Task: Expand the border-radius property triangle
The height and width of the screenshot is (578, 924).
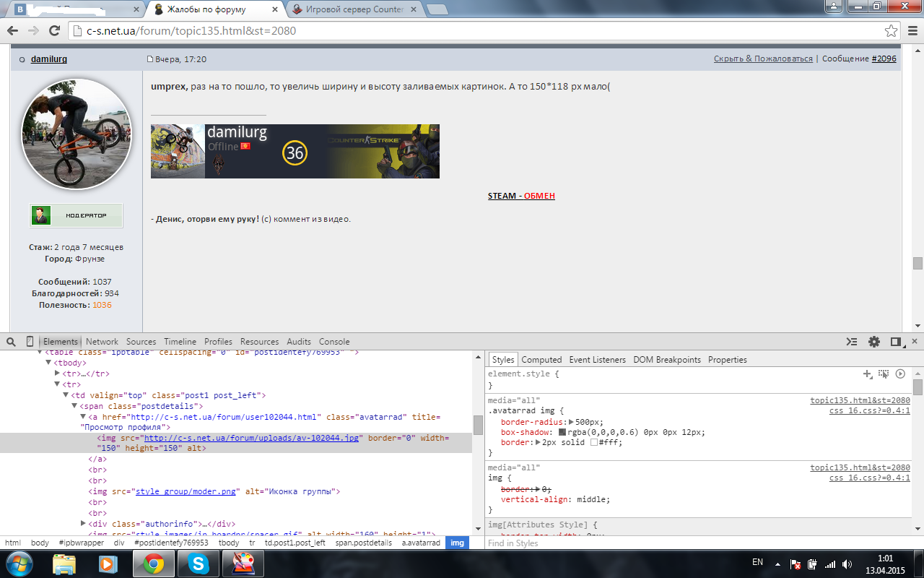Action: tap(572, 422)
